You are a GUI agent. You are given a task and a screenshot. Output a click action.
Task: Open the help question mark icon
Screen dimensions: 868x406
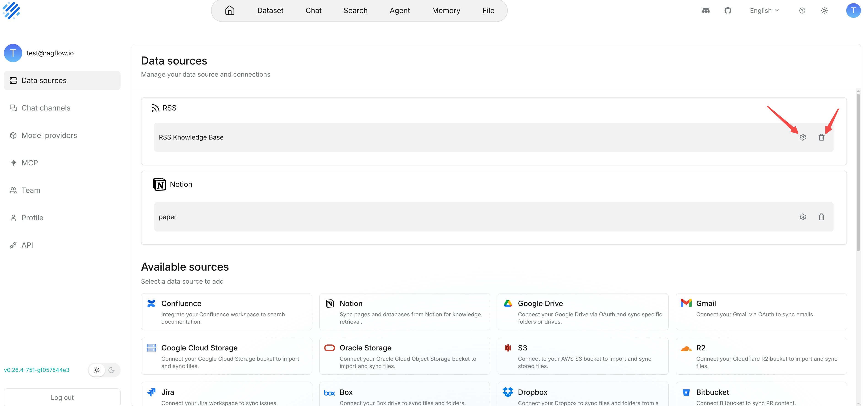point(802,11)
